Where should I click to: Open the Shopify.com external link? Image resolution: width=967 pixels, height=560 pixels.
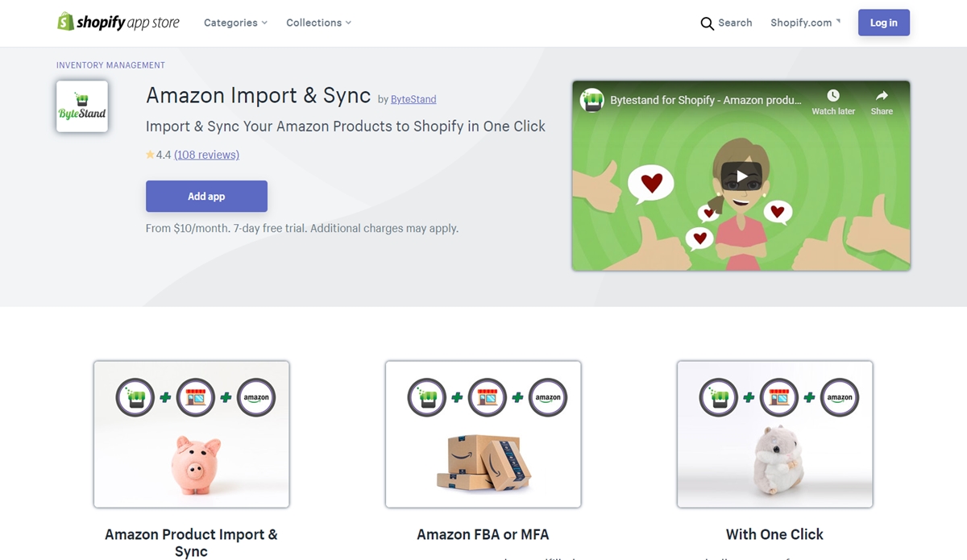point(805,23)
